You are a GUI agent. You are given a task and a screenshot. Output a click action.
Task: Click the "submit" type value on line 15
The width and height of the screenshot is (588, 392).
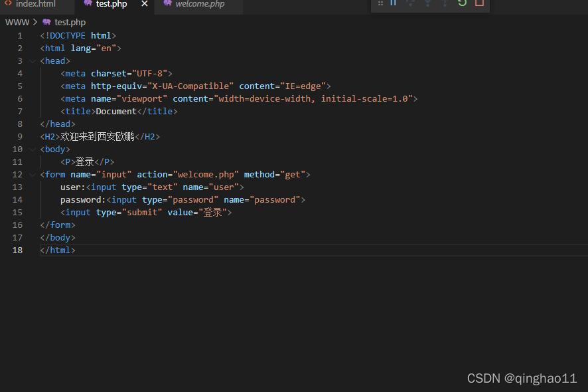click(142, 213)
